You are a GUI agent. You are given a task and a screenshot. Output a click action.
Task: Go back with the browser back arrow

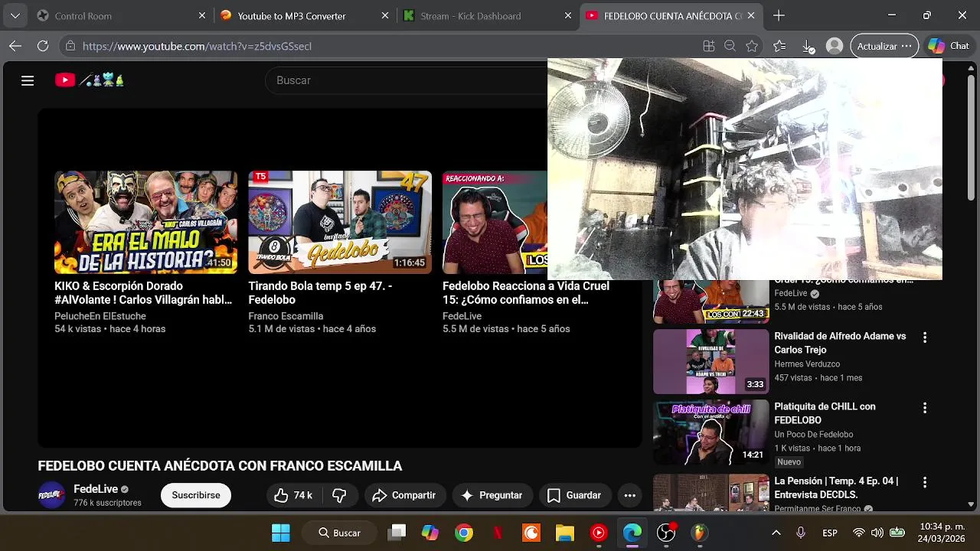click(x=15, y=46)
